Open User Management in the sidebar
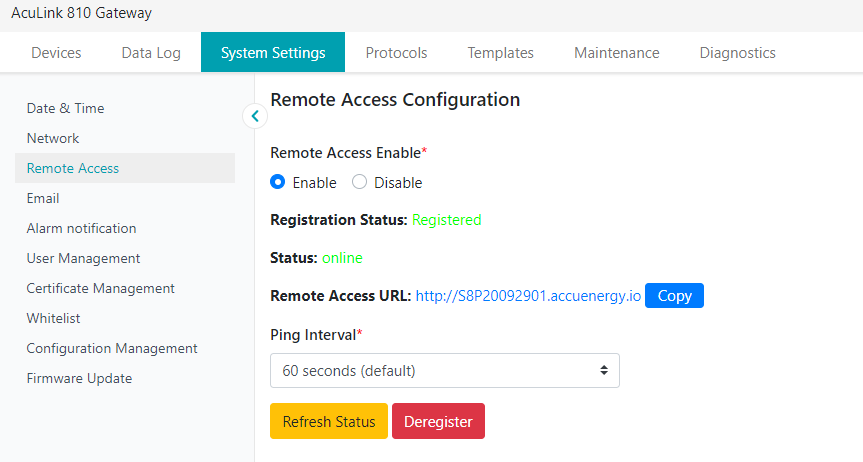This screenshot has height=462, width=863. (83, 258)
